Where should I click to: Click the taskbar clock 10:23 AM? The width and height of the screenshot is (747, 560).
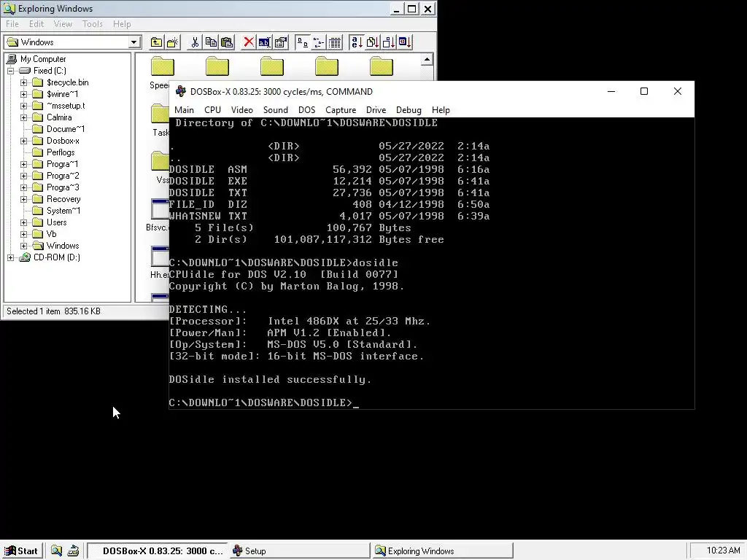click(723, 551)
